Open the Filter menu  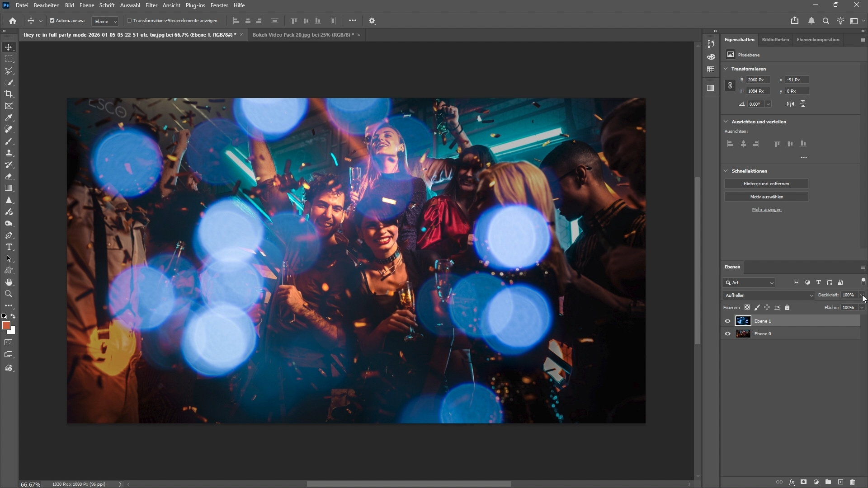(x=151, y=5)
